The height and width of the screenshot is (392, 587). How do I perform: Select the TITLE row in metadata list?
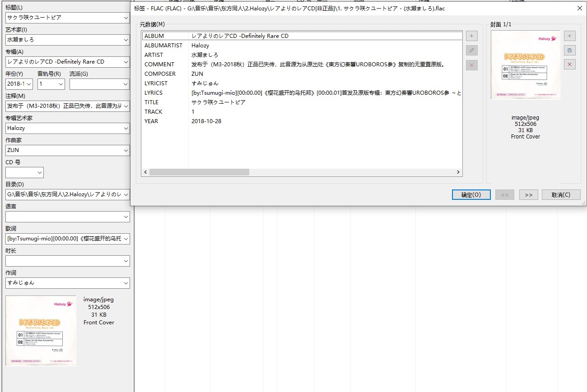(x=302, y=102)
